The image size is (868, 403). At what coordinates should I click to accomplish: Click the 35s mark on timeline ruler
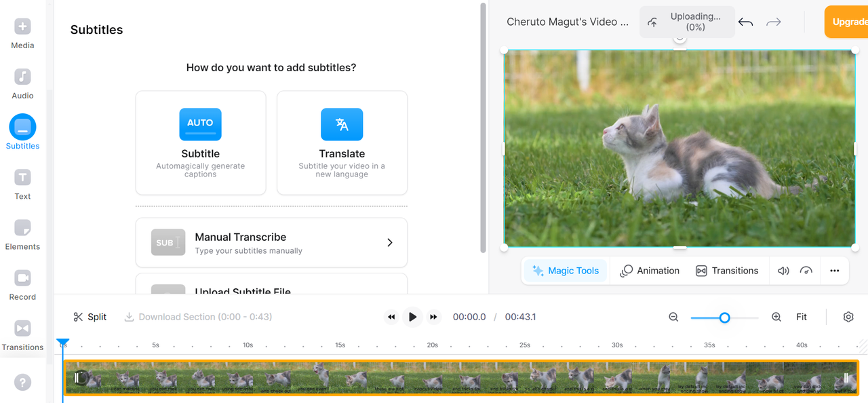pos(709,345)
